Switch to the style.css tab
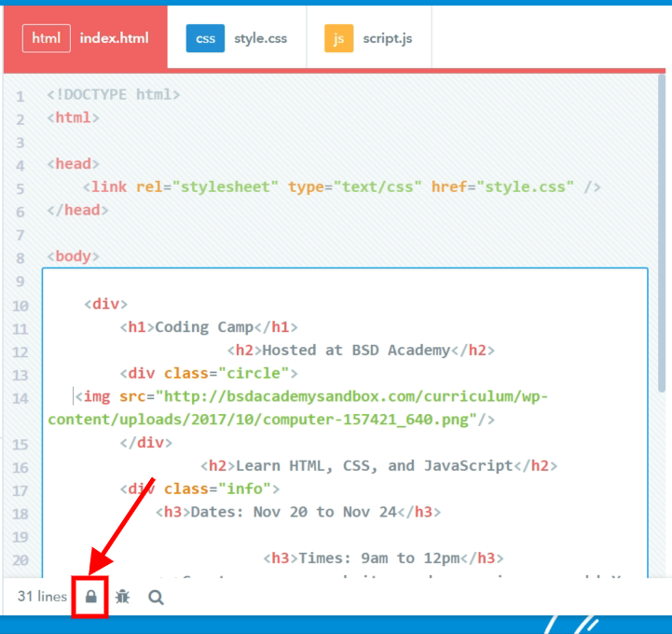672x634 pixels. [237, 37]
